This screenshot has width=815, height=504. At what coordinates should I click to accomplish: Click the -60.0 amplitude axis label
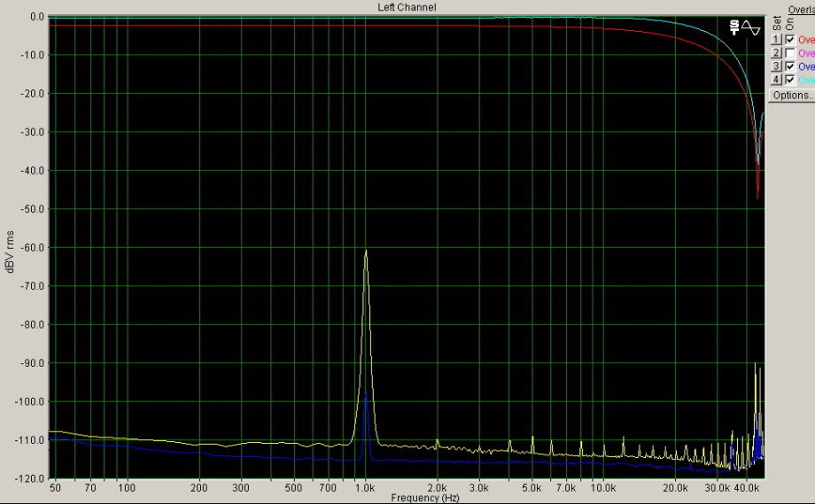(32, 248)
